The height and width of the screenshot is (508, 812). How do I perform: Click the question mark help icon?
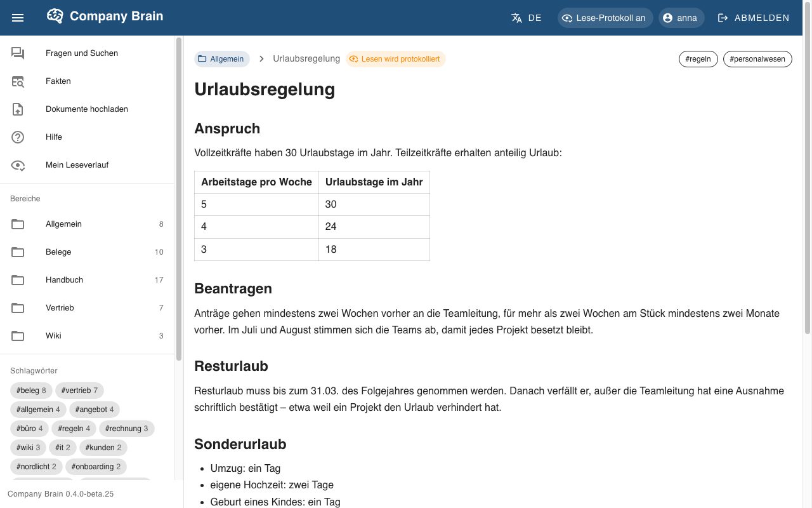point(18,137)
